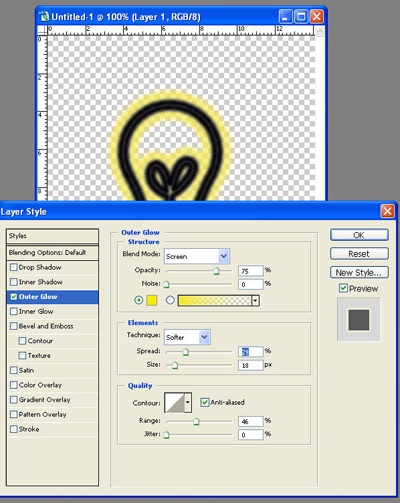This screenshot has height=503, width=400.
Task: Enable the Color Overlay checkbox
Action: (x=14, y=385)
